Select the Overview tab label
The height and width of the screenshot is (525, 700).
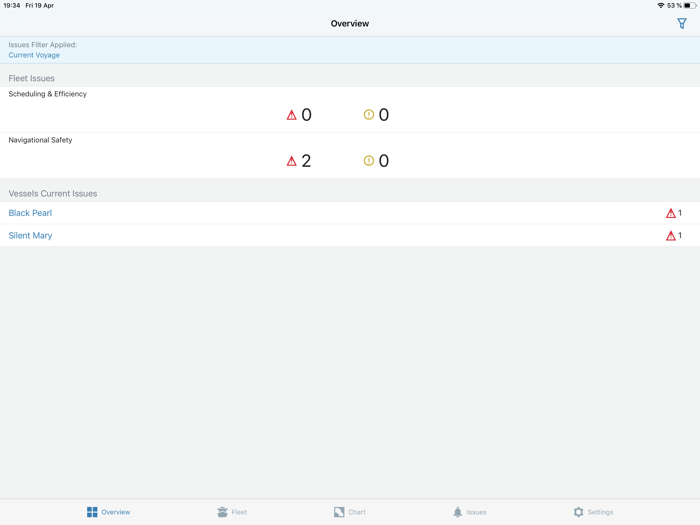(116, 512)
